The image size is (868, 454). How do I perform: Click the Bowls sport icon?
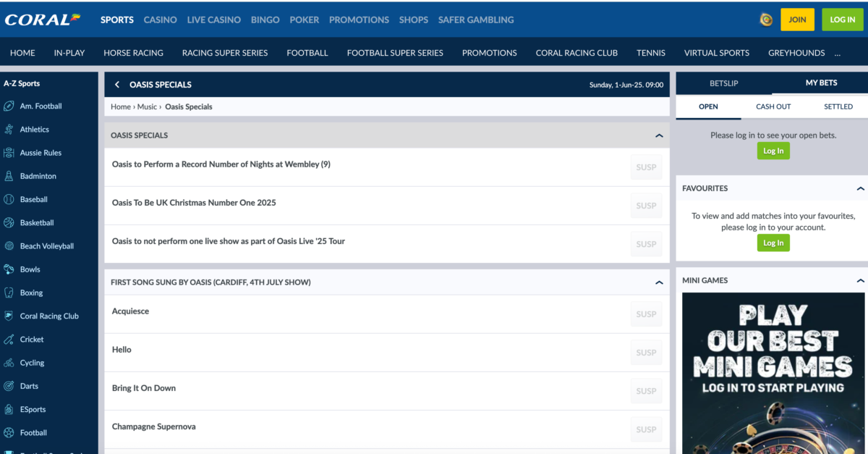pos(9,269)
